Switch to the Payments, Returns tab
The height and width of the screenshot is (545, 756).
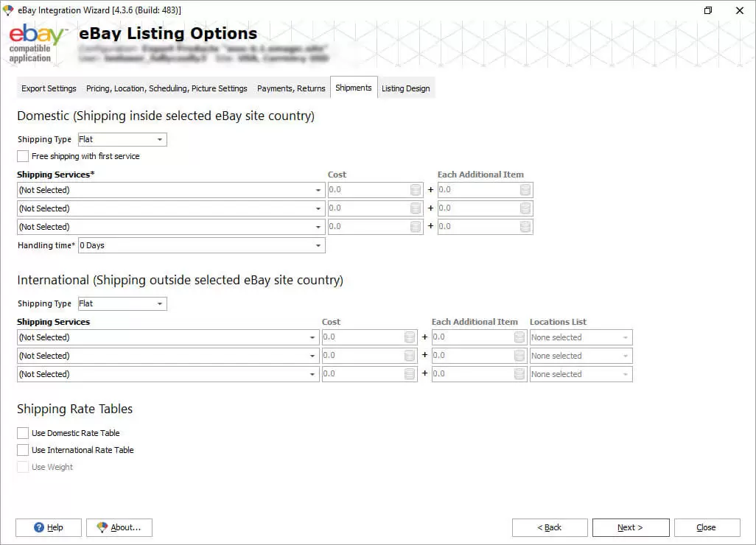click(291, 88)
